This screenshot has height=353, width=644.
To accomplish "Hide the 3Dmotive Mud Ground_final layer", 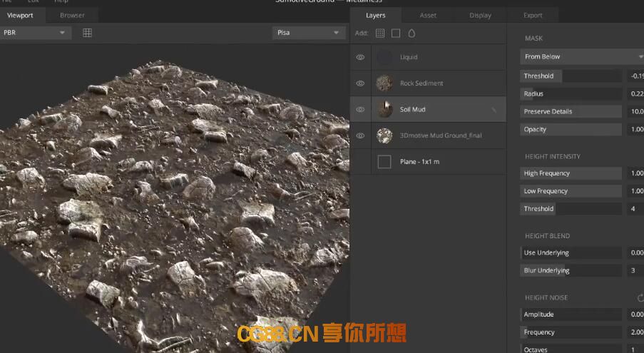I will click(x=360, y=135).
